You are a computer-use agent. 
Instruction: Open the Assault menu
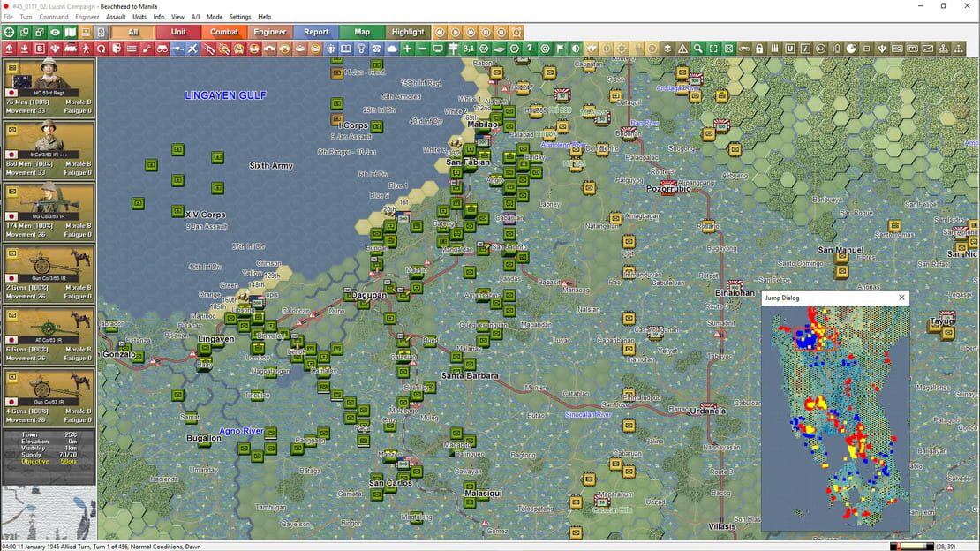click(116, 17)
